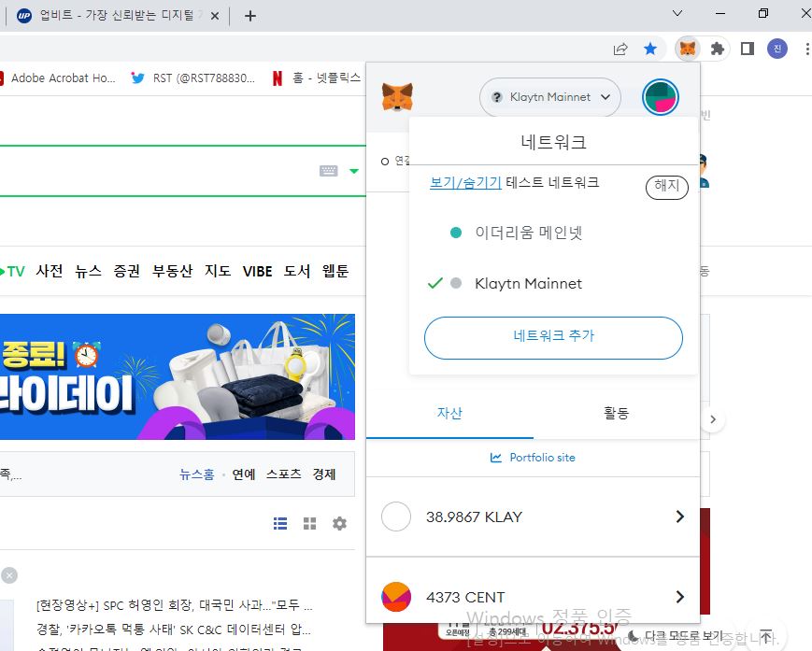Screen dimensions: 812x651
Task: Open the Chrome extensions puzzle menu
Action: (x=718, y=49)
